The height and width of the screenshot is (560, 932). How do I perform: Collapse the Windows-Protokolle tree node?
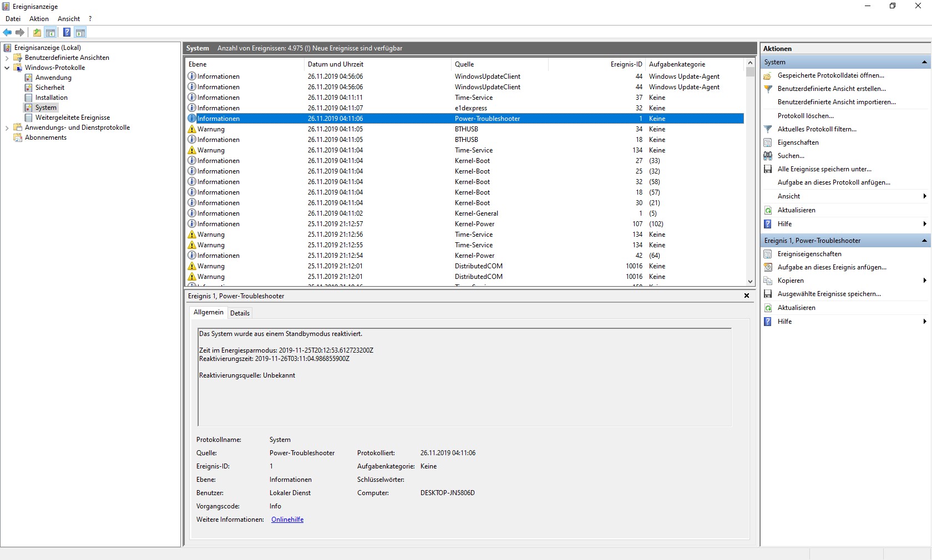click(x=7, y=68)
